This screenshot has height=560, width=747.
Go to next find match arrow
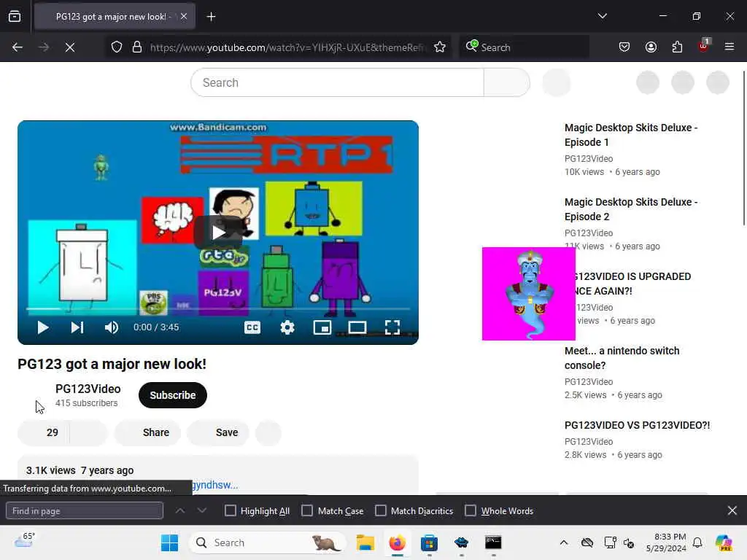[202, 510]
